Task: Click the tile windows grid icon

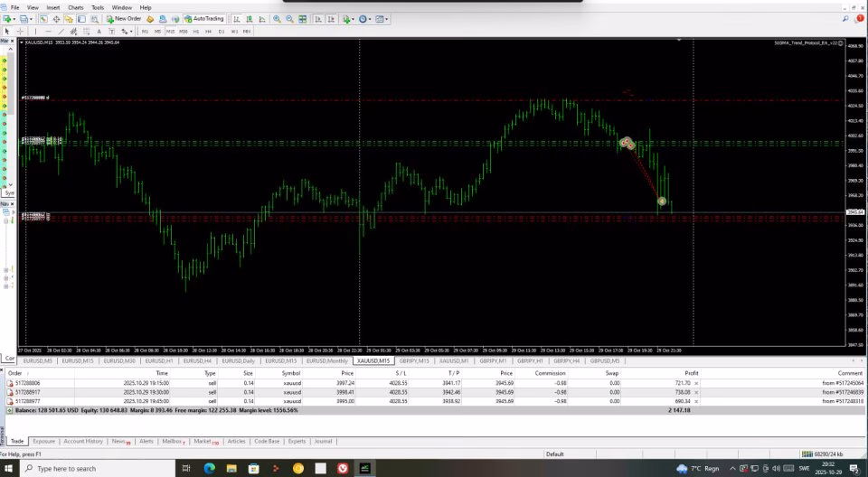Action: click(302, 19)
